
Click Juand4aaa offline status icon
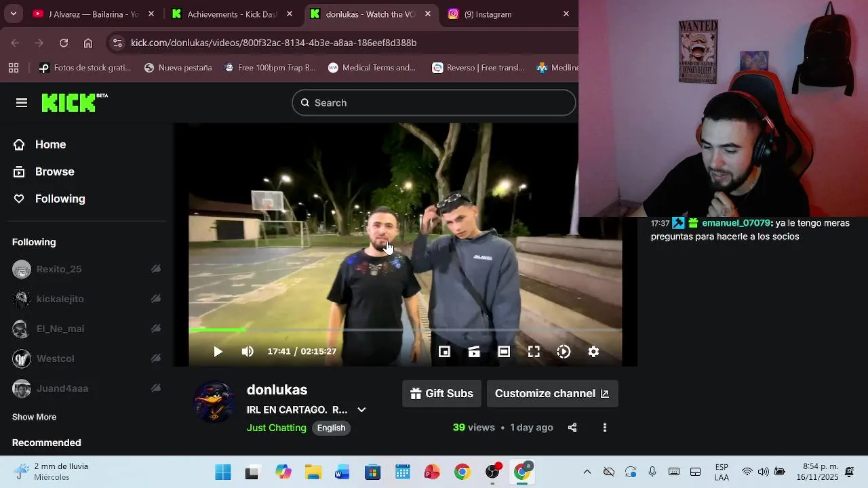[156, 388]
